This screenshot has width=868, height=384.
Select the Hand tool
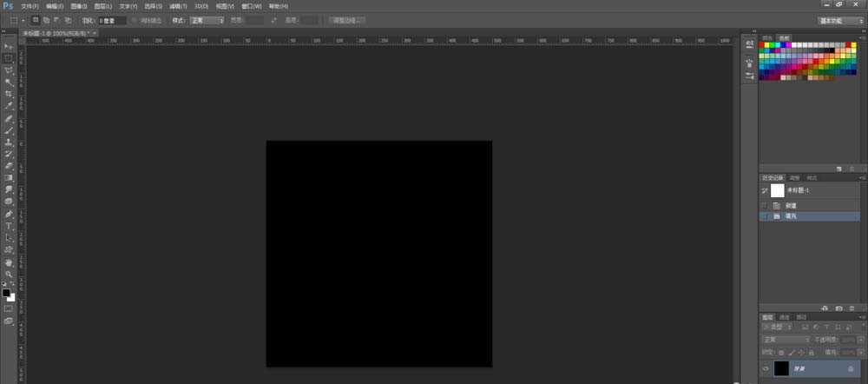pyautogui.click(x=9, y=262)
